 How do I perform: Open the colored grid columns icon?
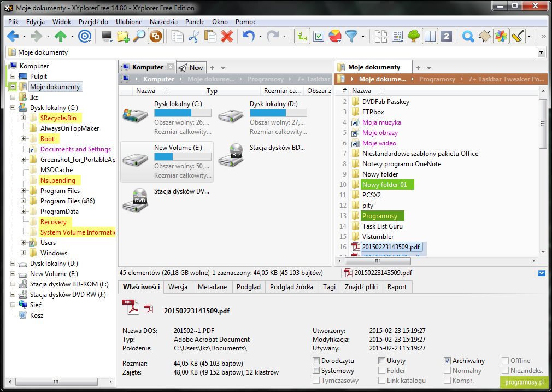point(397,36)
